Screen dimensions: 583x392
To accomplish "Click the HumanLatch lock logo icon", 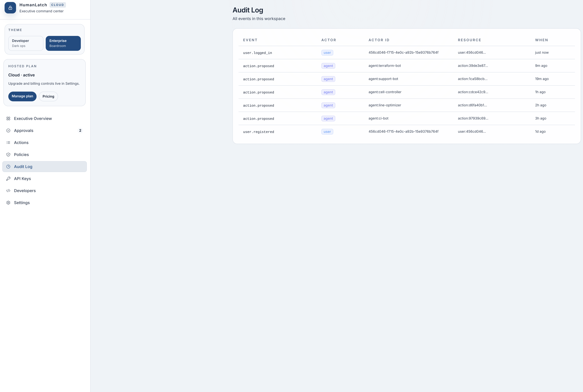I will point(10,8).
